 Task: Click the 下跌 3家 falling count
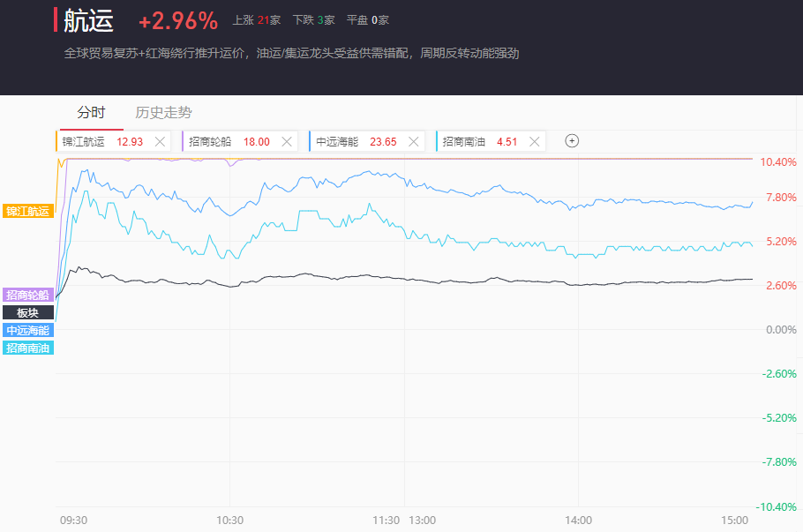click(x=313, y=20)
